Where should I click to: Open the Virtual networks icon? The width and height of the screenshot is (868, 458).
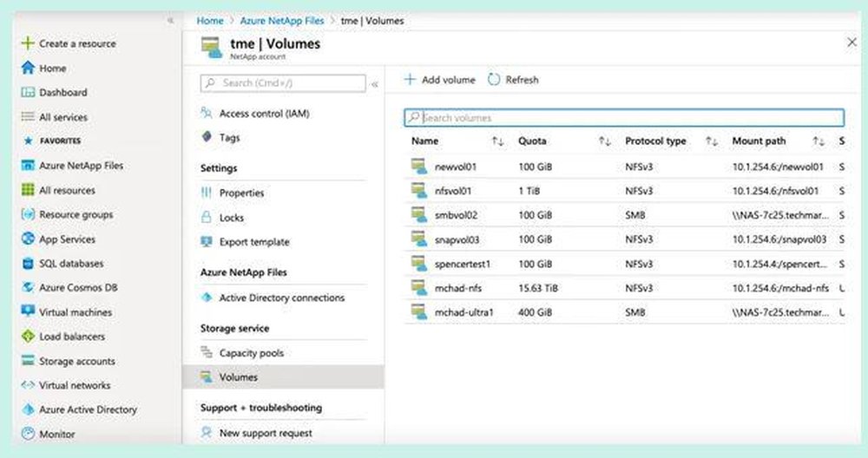pyautogui.click(x=28, y=385)
